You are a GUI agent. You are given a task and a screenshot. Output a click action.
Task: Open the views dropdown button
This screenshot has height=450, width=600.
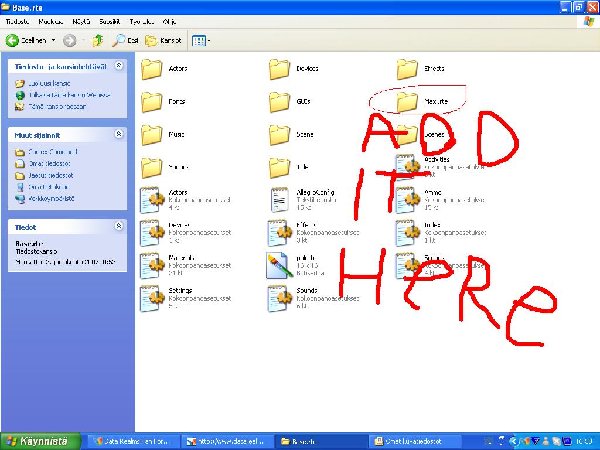click(x=201, y=40)
